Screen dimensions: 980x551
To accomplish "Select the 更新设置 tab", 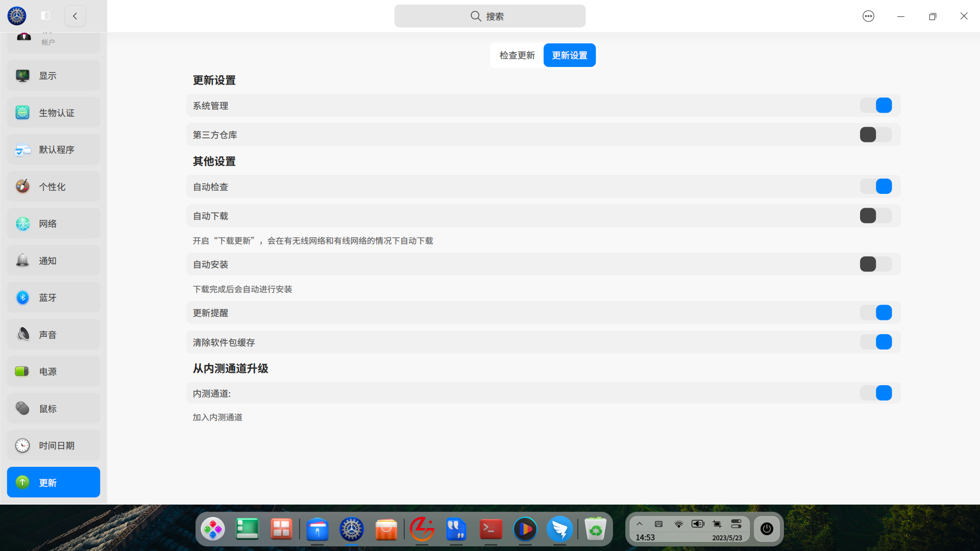I will click(x=570, y=55).
